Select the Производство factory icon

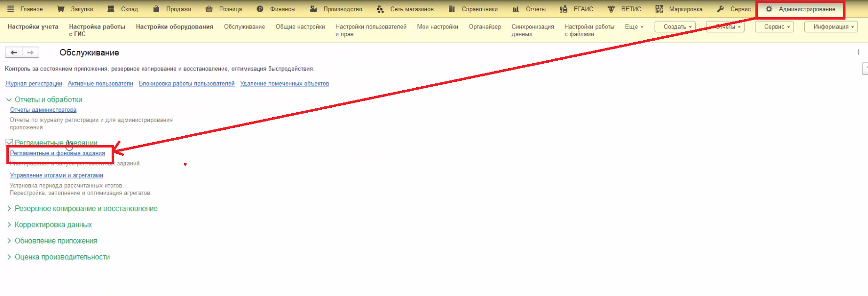[313, 9]
